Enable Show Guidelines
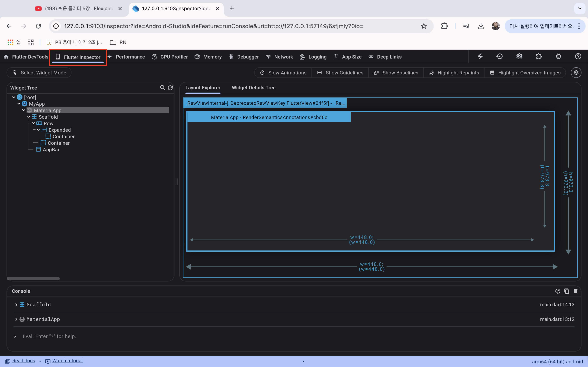This screenshot has width=588, height=367. click(x=340, y=73)
